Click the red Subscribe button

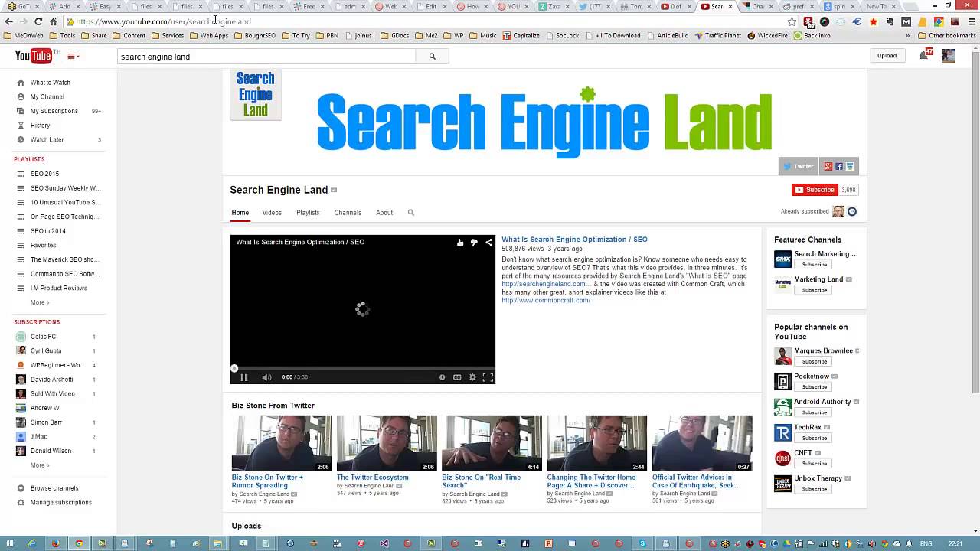[x=815, y=190]
